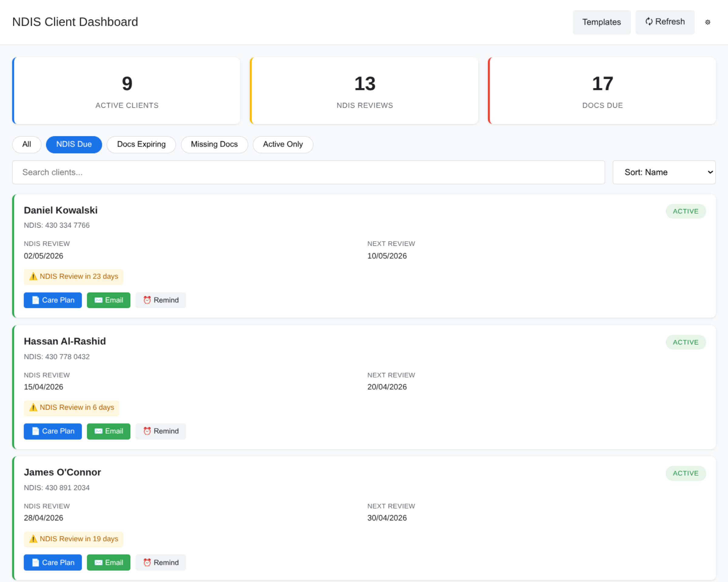
Task: Toggle the 'Active Only' filter
Action: pyautogui.click(x=283, y=144)
